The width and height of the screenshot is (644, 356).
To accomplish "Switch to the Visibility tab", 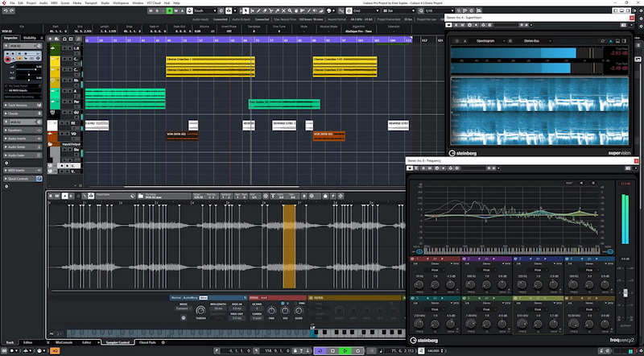I will point(30,37).
